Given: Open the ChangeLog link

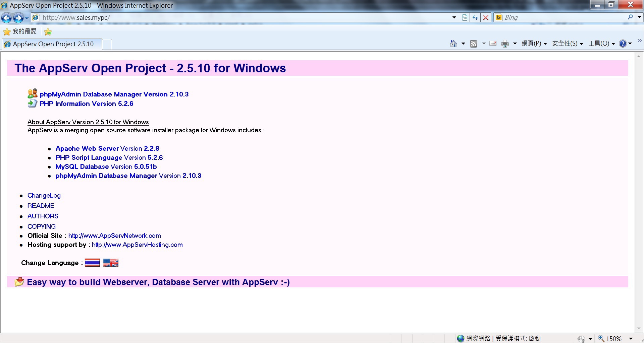Looking at the screenshot, I should (x=44, y=196).
